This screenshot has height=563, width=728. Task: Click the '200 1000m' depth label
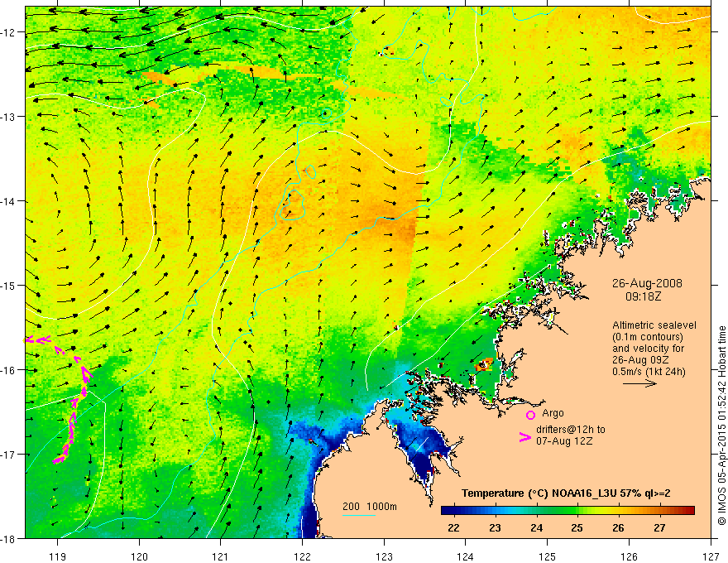(x=370, y=507)
